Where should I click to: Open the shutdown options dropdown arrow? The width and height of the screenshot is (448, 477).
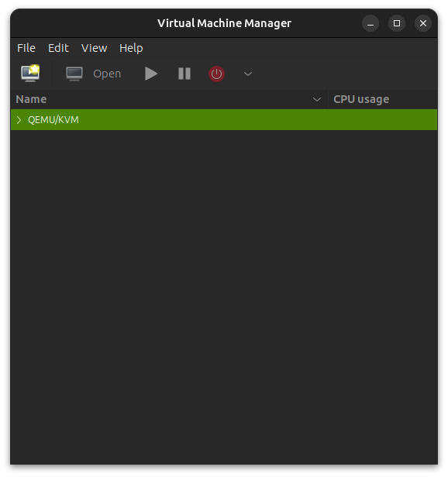(248, 74)
